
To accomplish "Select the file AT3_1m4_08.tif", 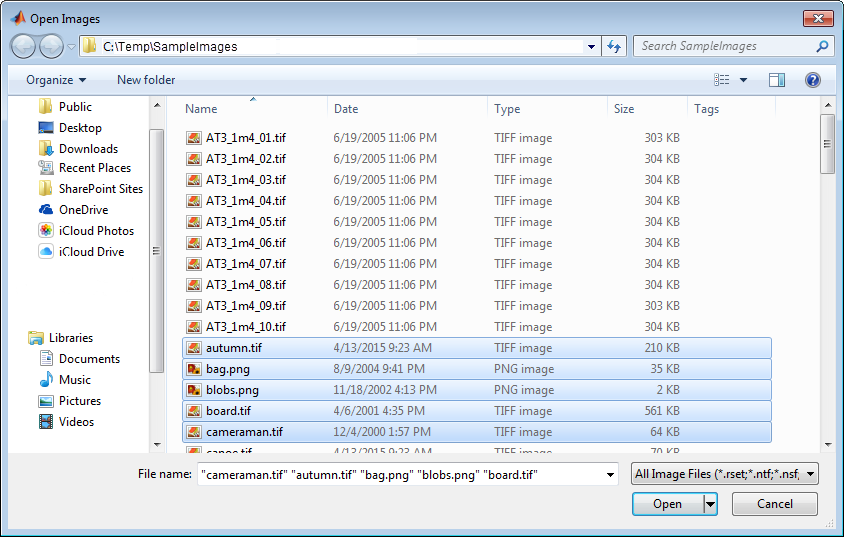I will pos(246,285).
